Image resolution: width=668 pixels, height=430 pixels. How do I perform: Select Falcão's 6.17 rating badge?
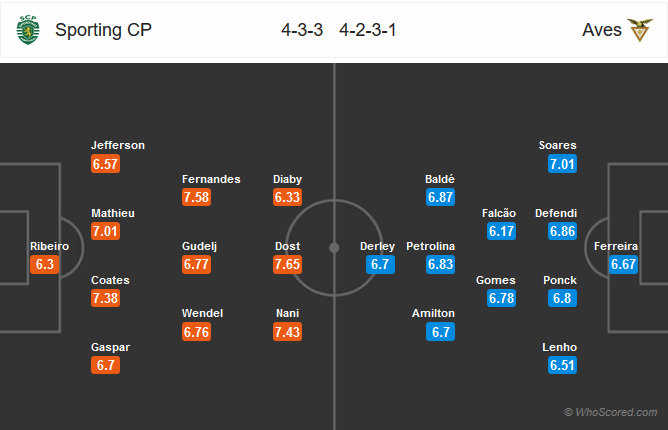[x=501, y=231]
